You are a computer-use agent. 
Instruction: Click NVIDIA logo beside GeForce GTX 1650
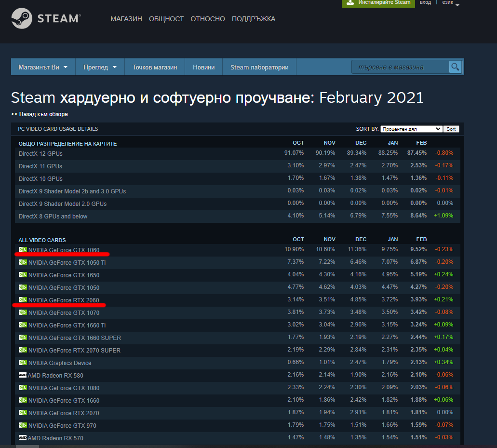23,274
